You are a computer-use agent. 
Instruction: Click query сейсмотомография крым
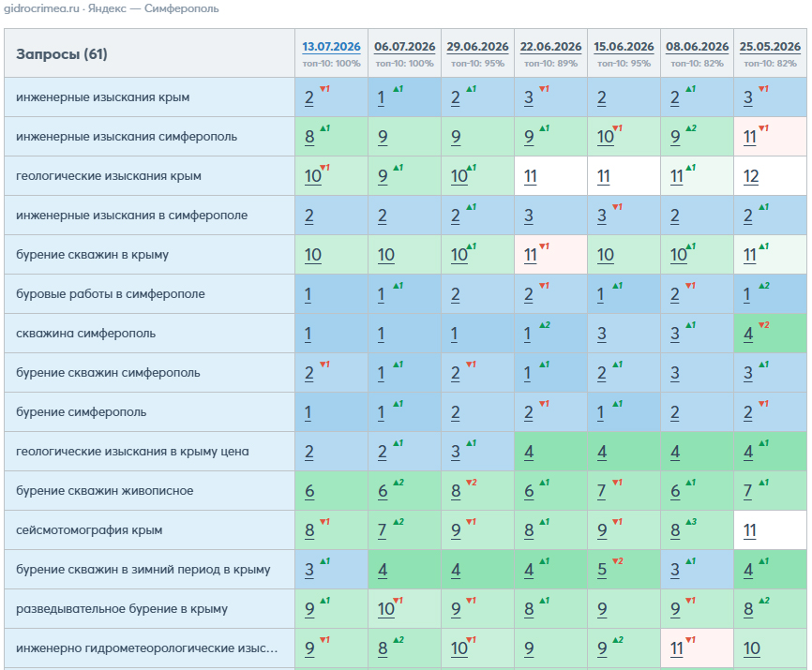[89, 529]
